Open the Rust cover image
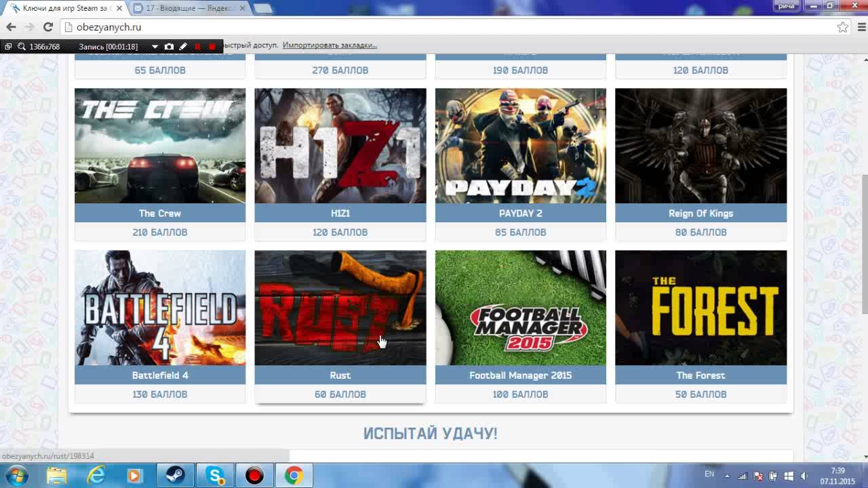 (x=340, y=308)
